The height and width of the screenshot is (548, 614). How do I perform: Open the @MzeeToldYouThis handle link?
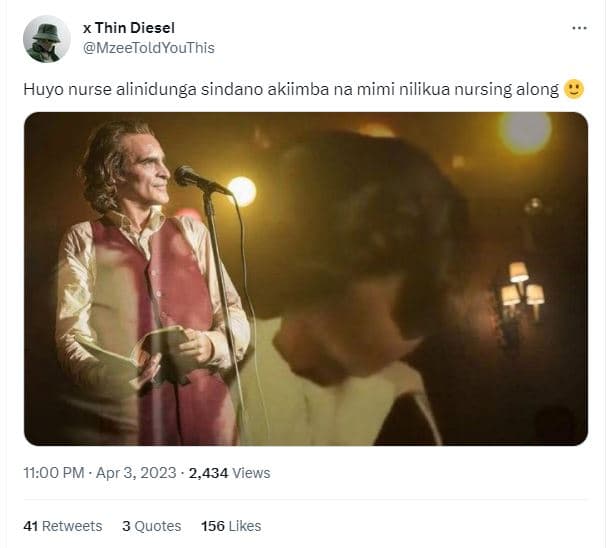tap(148, 48)
